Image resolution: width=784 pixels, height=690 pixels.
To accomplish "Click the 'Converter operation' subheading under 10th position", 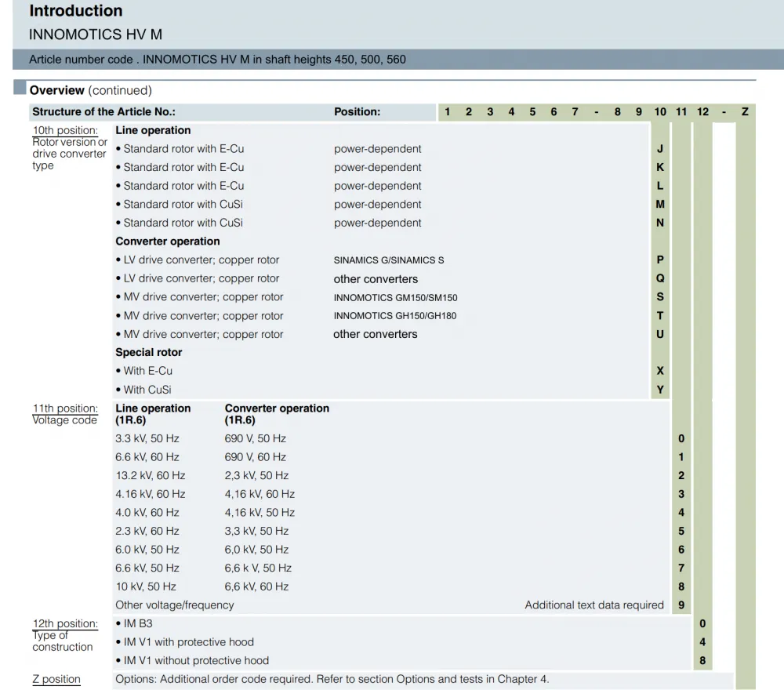I will pos(168,241).
